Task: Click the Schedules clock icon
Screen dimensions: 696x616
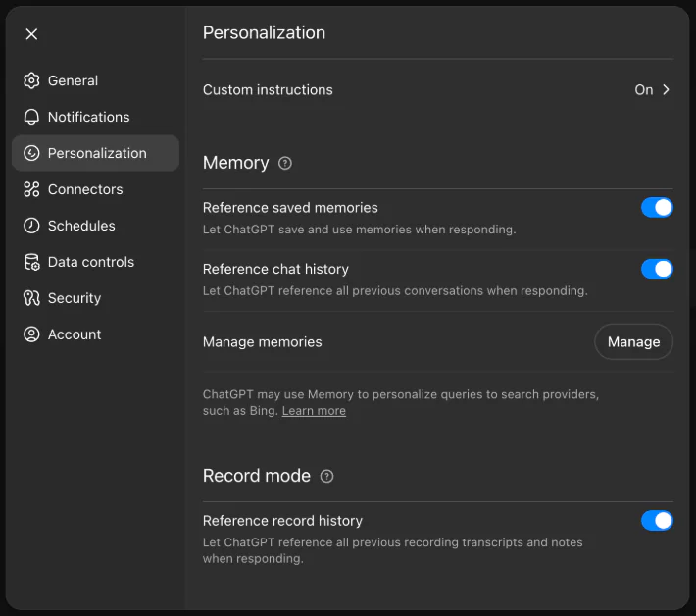Action: [31, 226]
